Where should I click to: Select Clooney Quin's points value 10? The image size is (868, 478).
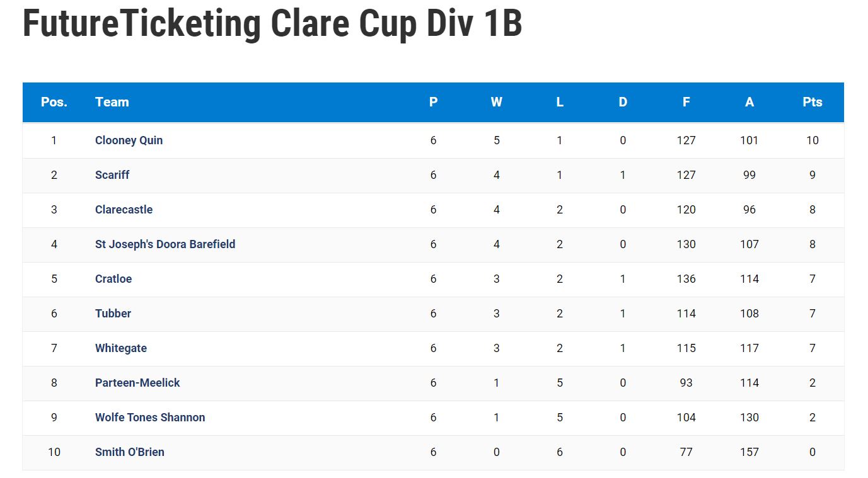(x=813, y=140)
